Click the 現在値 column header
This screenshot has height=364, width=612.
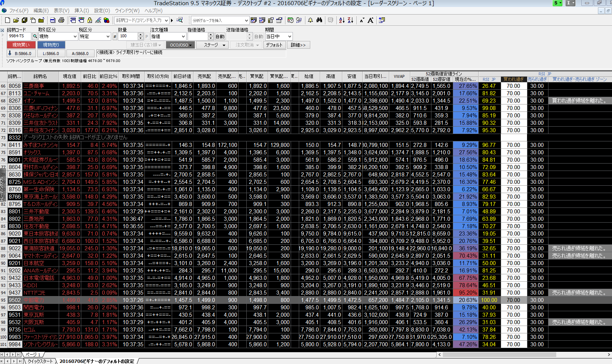click(x=69, y=76)
